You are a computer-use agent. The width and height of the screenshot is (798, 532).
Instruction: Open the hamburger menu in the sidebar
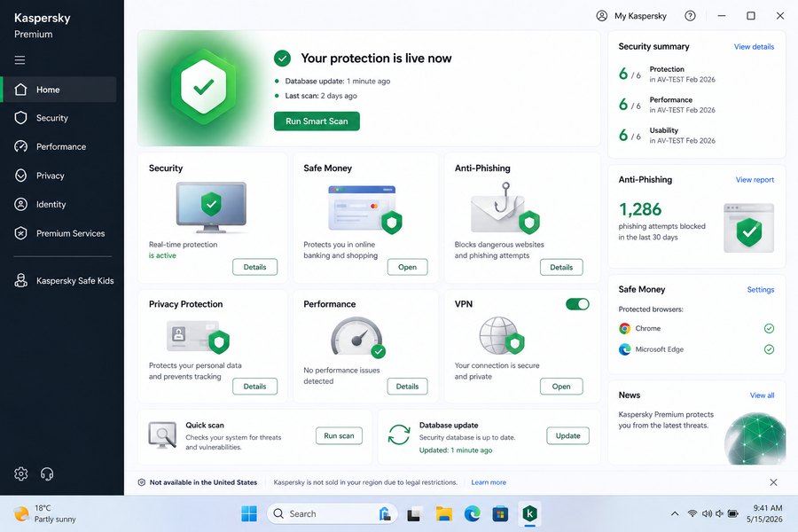click(20, 60)
